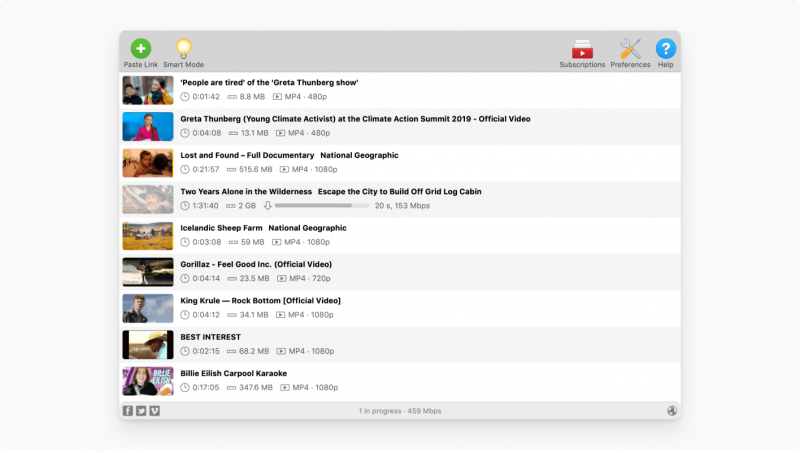Image resolution: width=800 pixels, height=453 pixels.
Task: Click the Climate Action Summit 2019 video title
Action: click(x=355, y=119)
